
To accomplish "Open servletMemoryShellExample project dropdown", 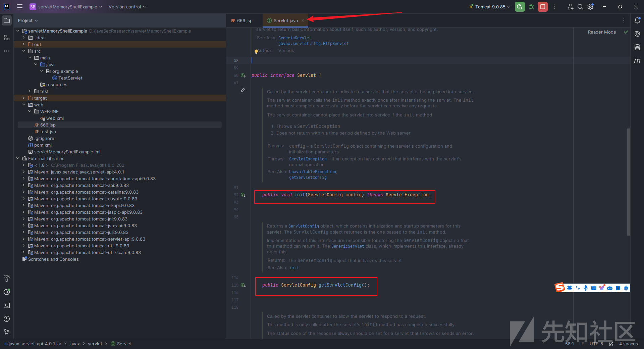I will coord(66,7).
